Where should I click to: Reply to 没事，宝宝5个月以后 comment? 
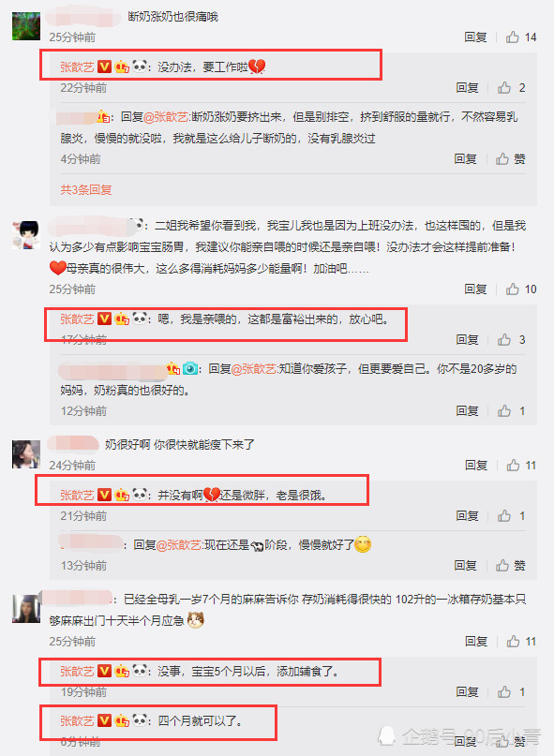467,692
